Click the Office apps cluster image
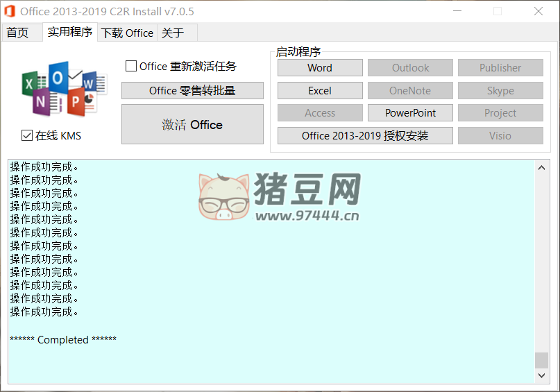 click(x=64, y=89)
